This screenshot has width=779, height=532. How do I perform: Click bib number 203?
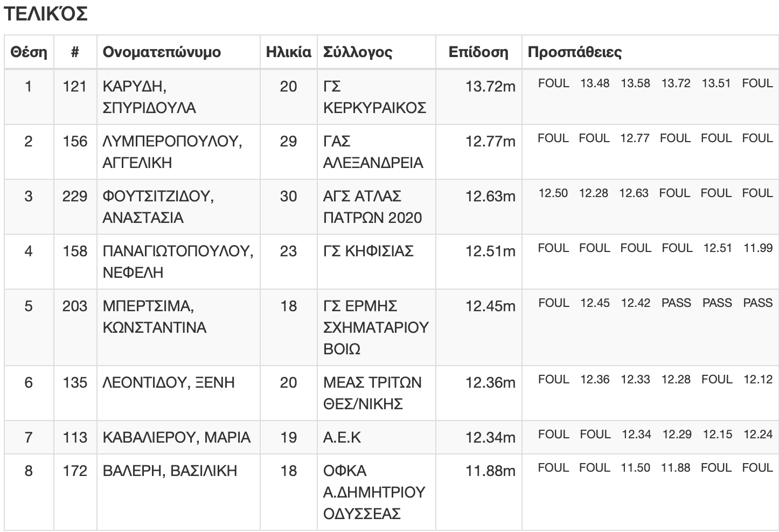(75, 306)
